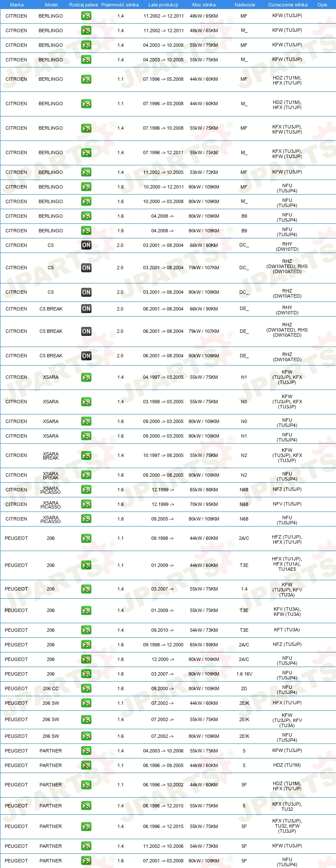Select the '09.1998 -> 12.2000' production years cell

[x=163, y=645]
